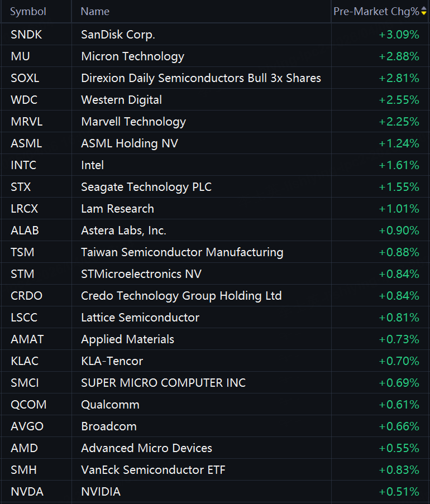
Task: Open Credo Technology Group Holding Ltd
Action: tap(181, 296)
